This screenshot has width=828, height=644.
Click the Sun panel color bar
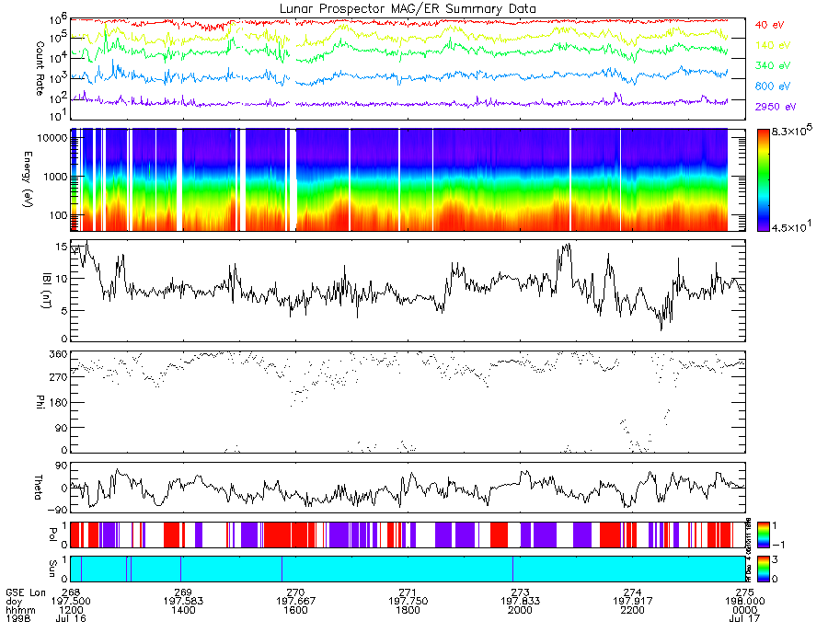coord(764,569)
